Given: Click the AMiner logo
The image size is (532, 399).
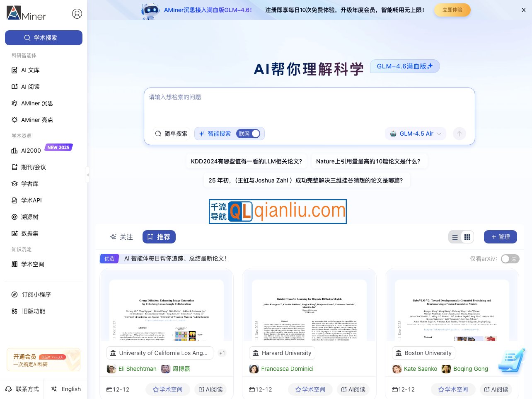Looking at the screenshot, I should [x=26, y=13].
